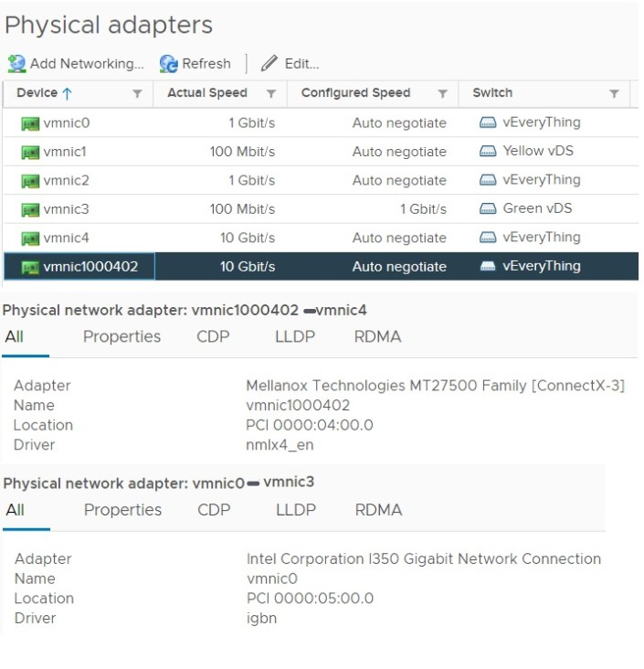The width and height of the screenshot is (644, 669).
Task: Click the Refresh icon
Action: tap(168, 64)
